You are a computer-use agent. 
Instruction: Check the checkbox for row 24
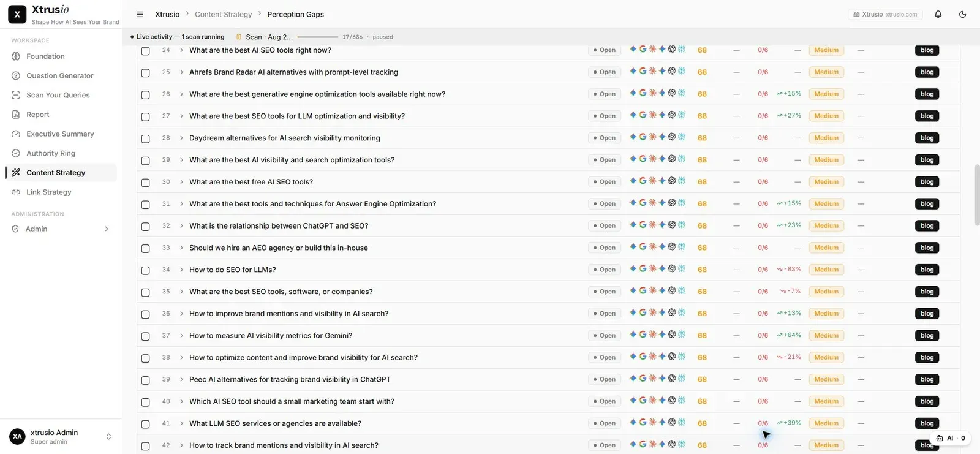pos(145,51)
